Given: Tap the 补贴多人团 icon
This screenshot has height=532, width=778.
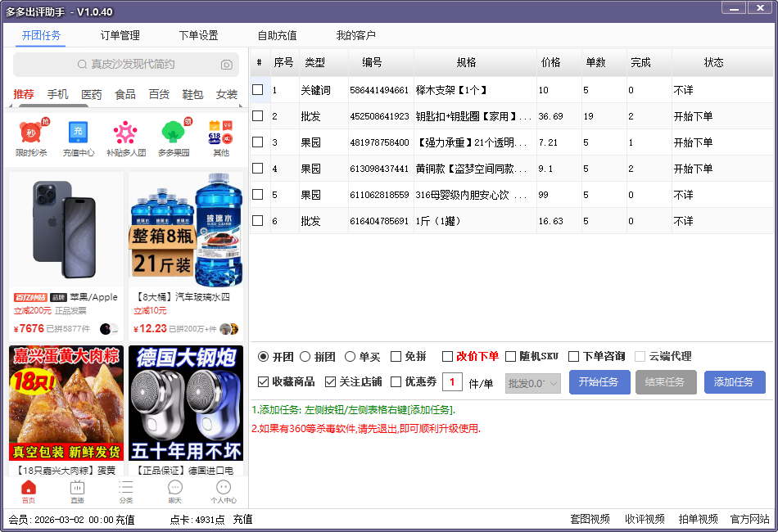Looking at the screenshot, I should (125, 133).
